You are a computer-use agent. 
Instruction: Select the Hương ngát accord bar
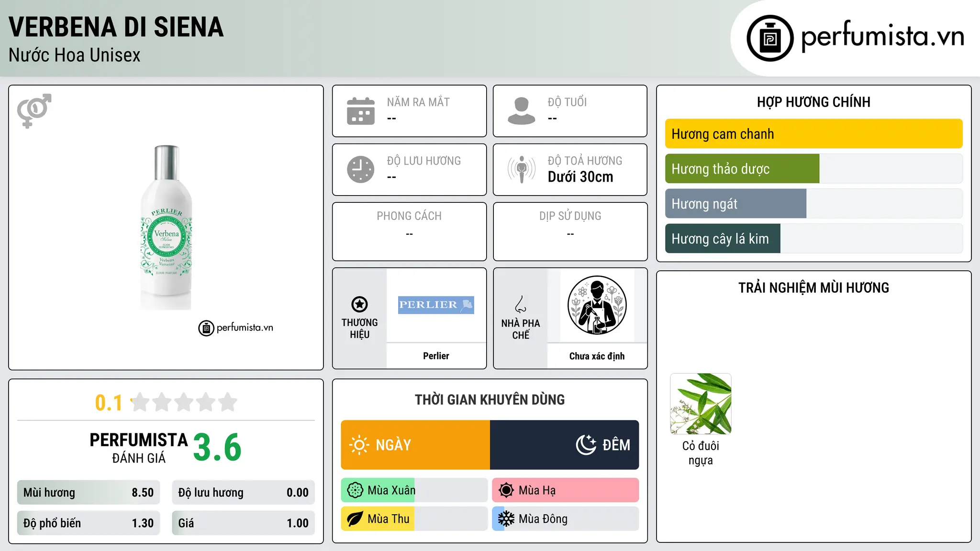(813, 204)
